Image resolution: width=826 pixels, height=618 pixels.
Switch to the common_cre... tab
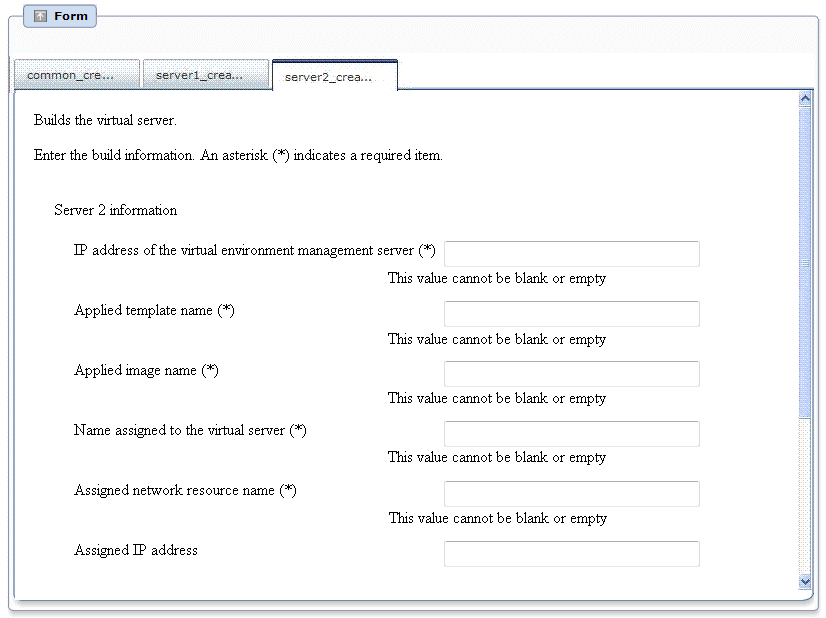tap(77, 75)
